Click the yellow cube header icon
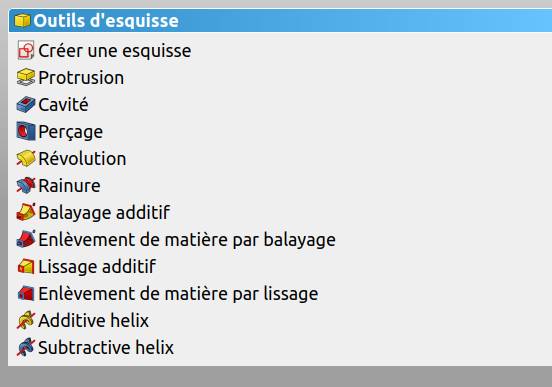552x387 pixels. 22,20
